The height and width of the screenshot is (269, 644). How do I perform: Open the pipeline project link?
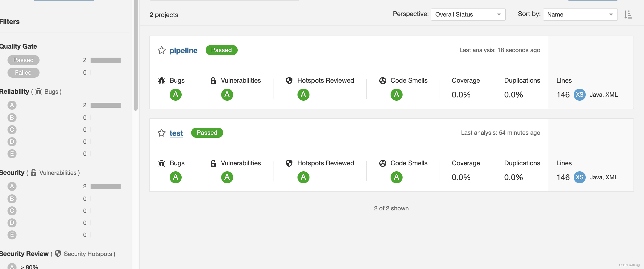(x=183, y=51)
